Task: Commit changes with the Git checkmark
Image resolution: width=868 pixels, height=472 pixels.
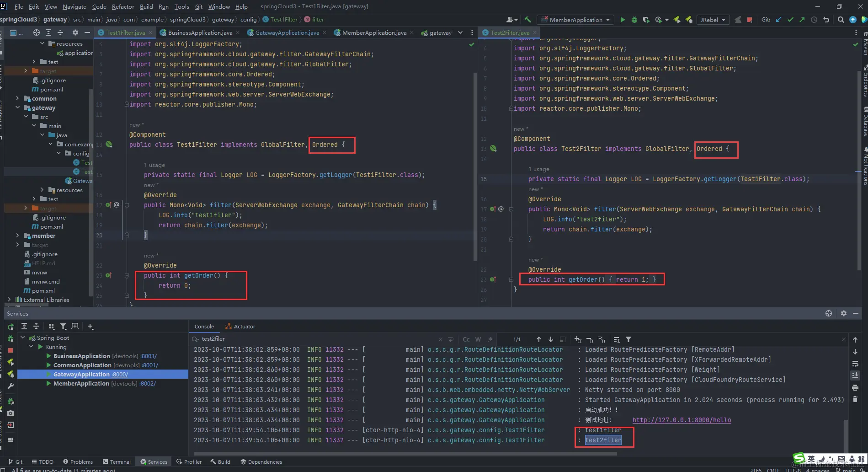Action: click(x=790, y=20)
